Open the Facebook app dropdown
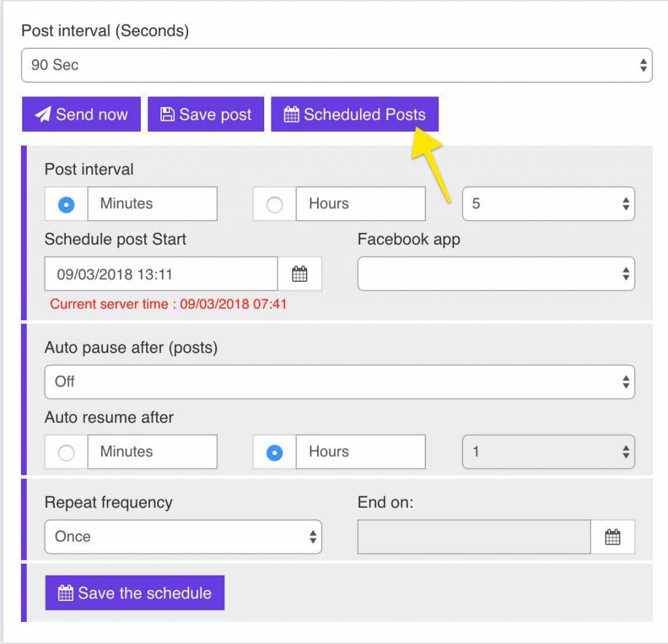 [496, 273]
